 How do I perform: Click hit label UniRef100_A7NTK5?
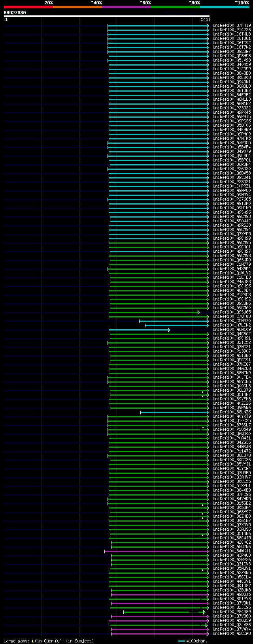[232, 138]
